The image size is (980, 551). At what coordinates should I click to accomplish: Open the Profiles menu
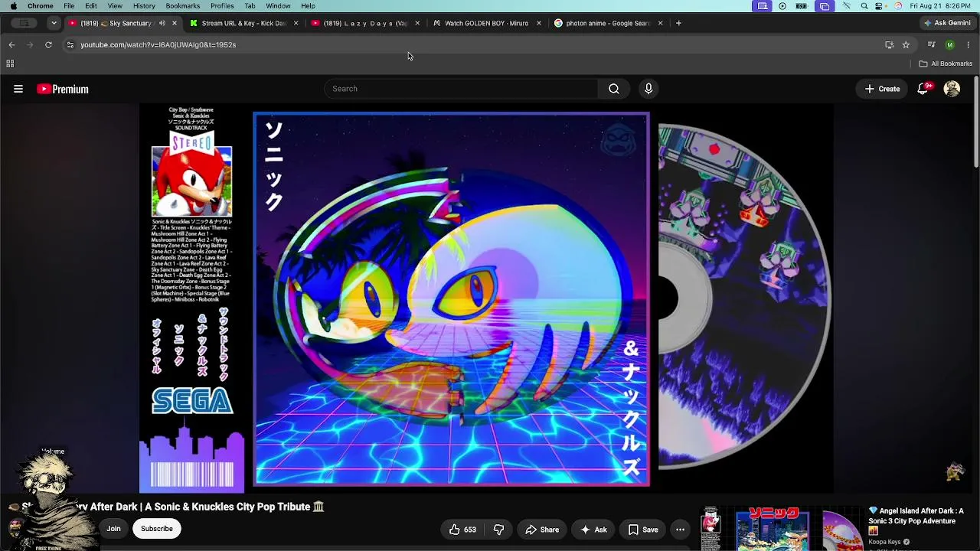[222, 6]
